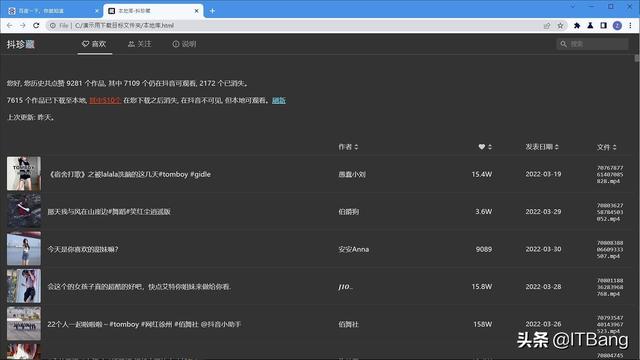640x360 pixels.
Task: Open the mp4 file name in the 15.4W row
Action: (610, 174)
